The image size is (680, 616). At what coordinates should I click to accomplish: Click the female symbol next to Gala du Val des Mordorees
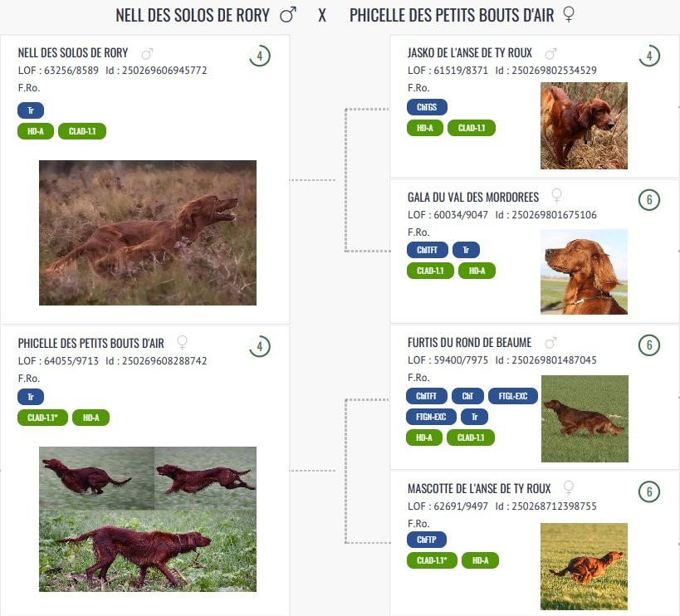pos(556,196)
